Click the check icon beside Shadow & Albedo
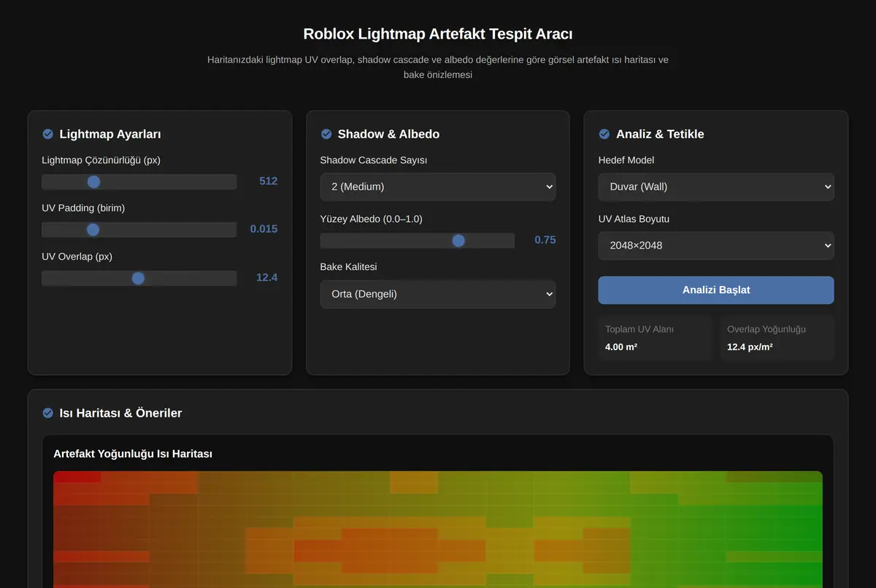Image resolution: width=876 pixels, height=588 pixels. pyautogui.click(x=326, y=134)
